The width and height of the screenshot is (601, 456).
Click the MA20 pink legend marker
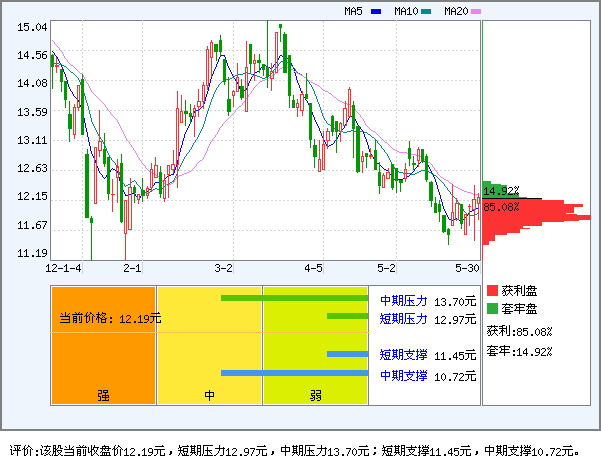477,12
